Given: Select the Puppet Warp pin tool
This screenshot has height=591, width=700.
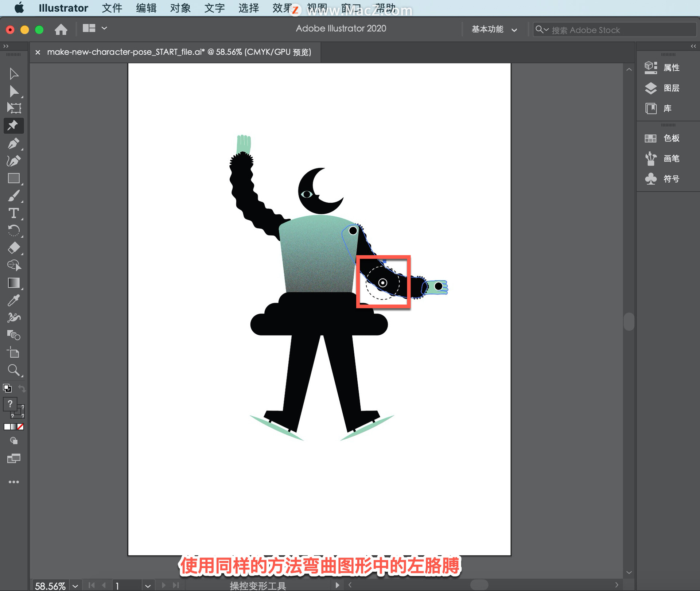Looking at the screenshot, I should [13, 125].
